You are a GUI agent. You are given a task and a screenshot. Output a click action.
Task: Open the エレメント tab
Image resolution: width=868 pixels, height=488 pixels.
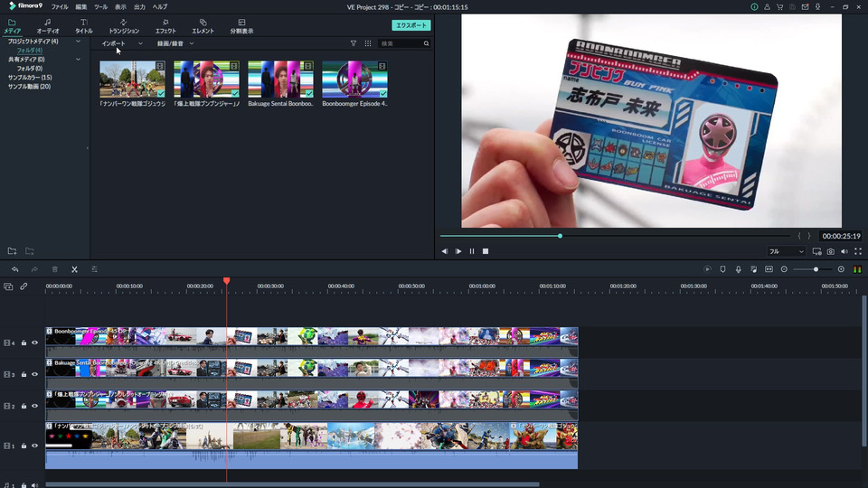[x=203, y=26]
